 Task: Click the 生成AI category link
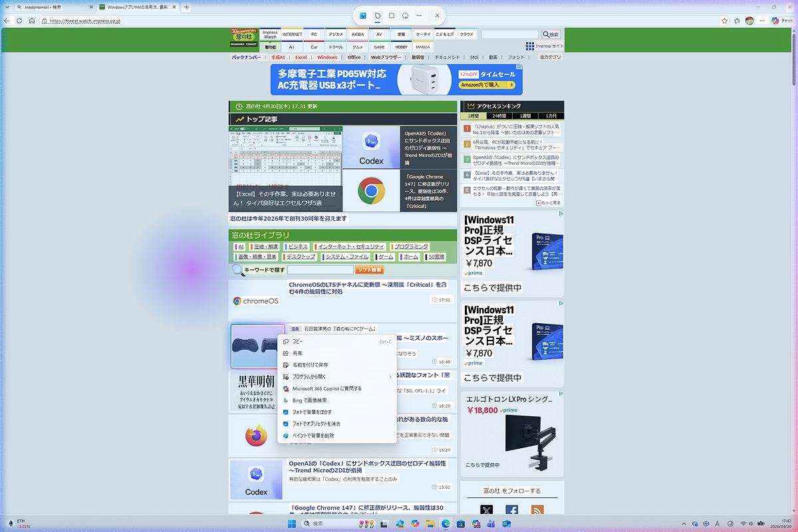277,57
